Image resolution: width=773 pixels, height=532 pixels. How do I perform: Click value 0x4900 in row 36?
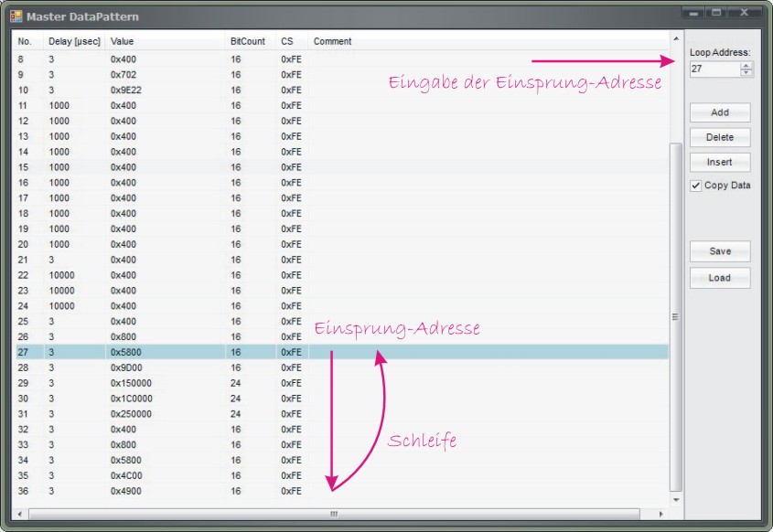[x=125, y=491]
